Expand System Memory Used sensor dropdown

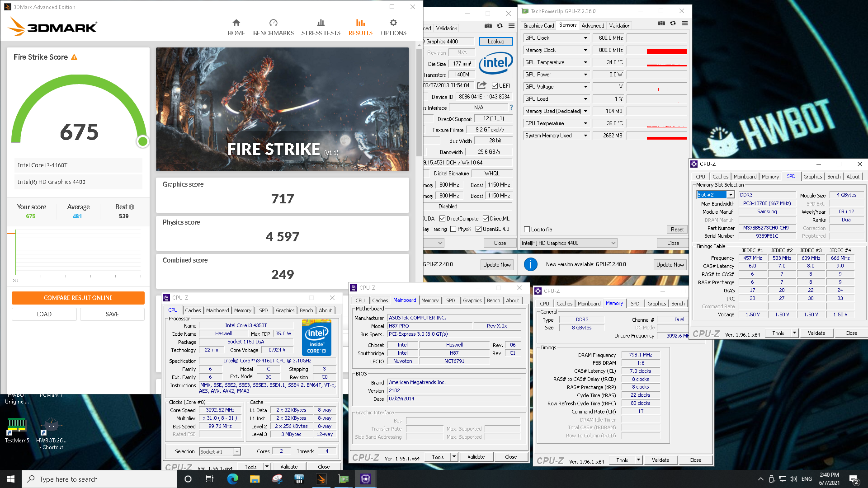(585, 136)
